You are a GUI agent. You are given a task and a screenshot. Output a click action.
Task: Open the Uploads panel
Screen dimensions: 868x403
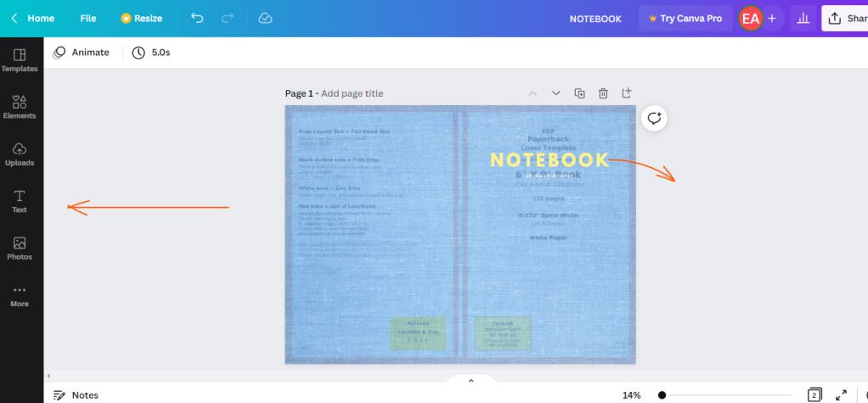tap(20, 154)
